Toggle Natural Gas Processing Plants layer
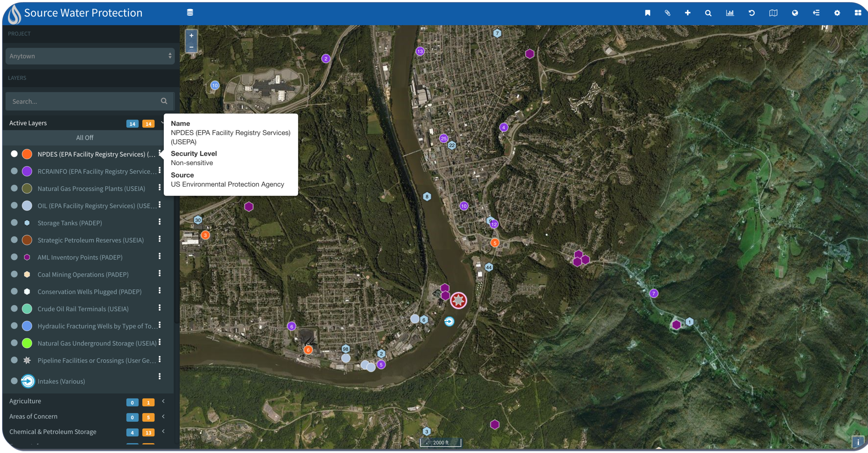868x453 pixels. click(x=14, y=188)
